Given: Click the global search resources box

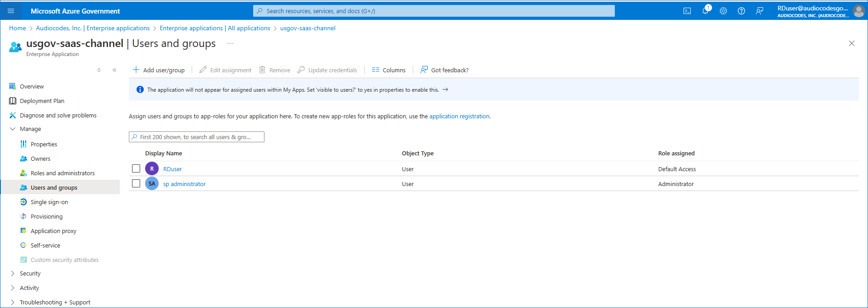Looking at the screenshot, I should 434,11.
